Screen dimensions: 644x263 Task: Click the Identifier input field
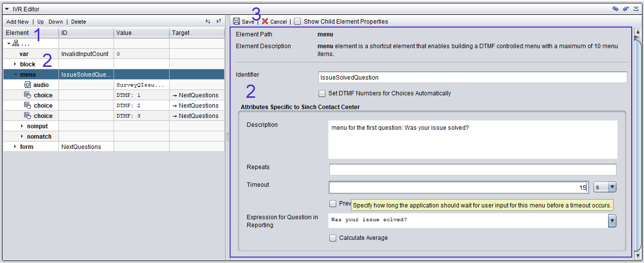tap(473, 77)
